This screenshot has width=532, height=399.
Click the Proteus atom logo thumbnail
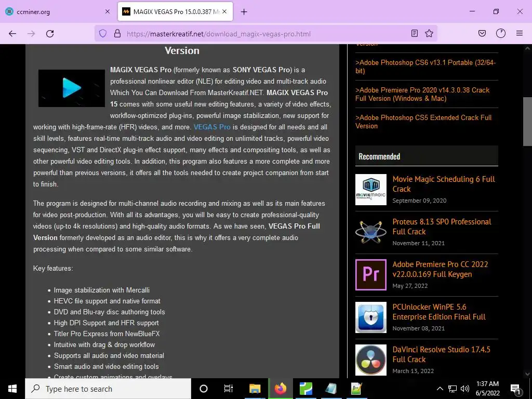pyautogui.click(x=371, y=232)
